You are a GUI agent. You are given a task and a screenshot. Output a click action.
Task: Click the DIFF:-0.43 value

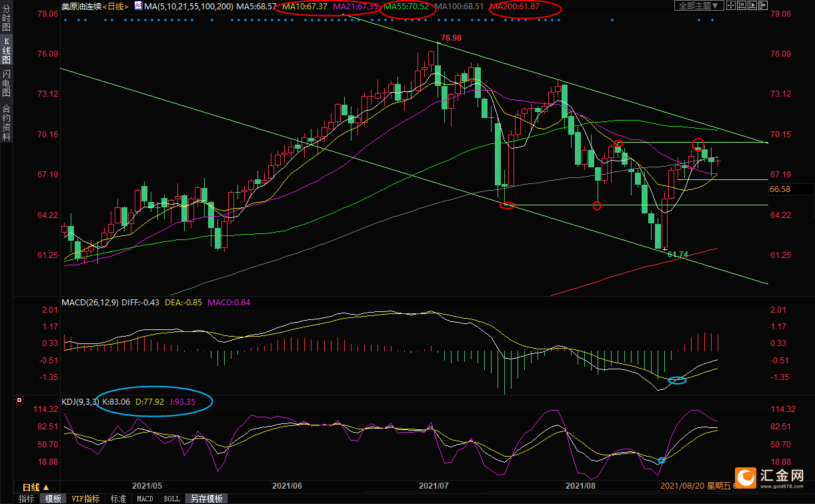point(139,303)
